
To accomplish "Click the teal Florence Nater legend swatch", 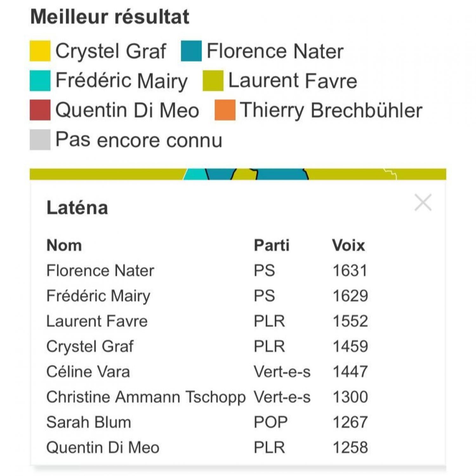I will [190, 50].
